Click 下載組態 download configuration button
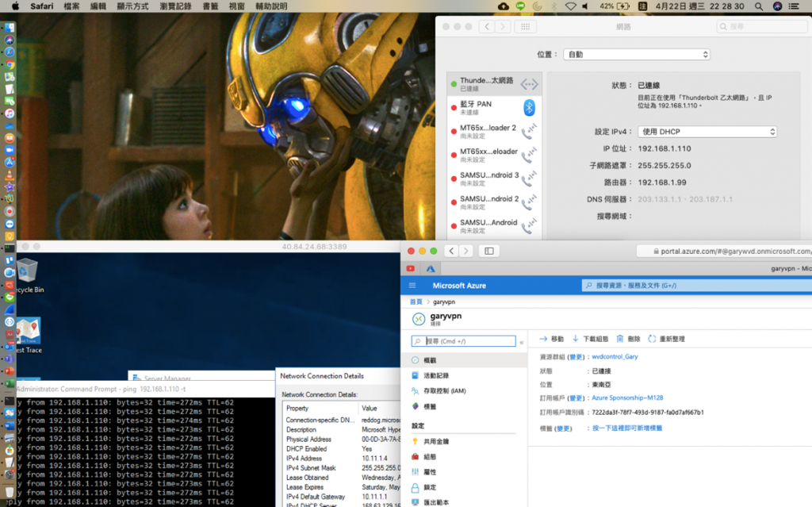This screenshot has width=812, height=507. (x=590, y=339)
